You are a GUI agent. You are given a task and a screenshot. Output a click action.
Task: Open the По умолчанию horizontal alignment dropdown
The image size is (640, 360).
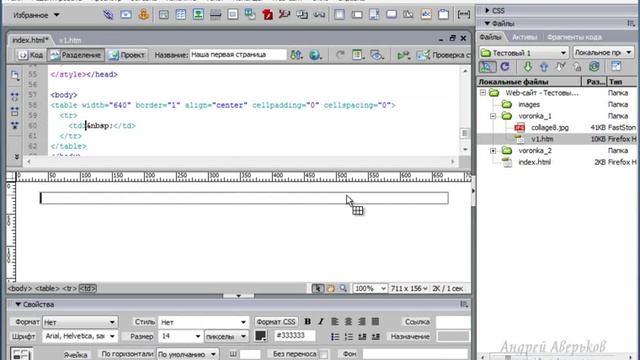coord(187,354)
